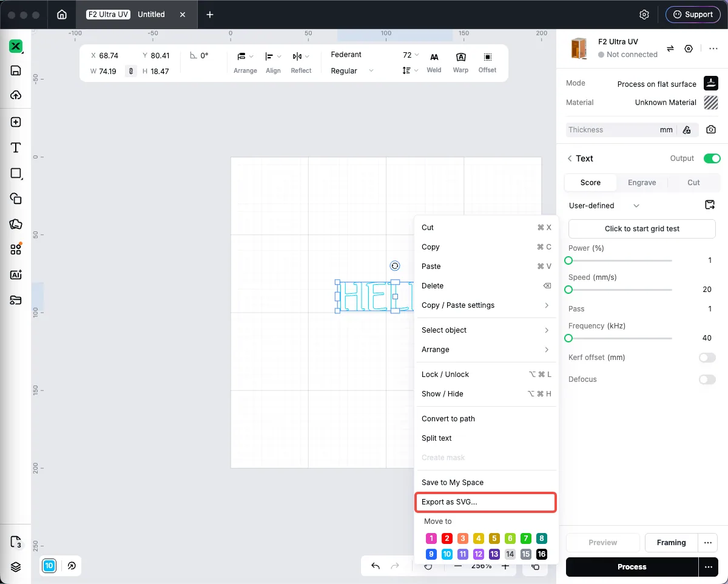This screenshot has width=728, height=584.
Task: Click the Support button
Action: click(693, 15)
